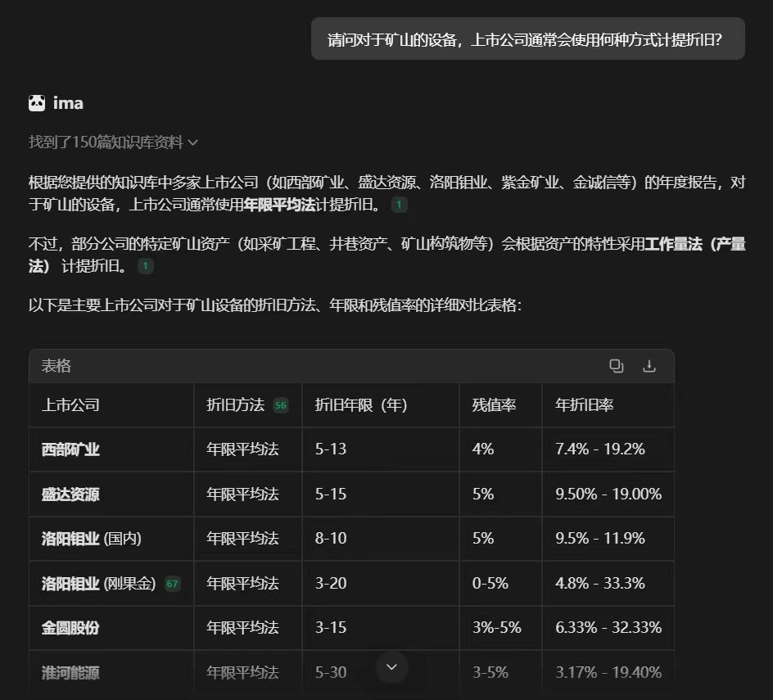Viewport: 773px width, 700px height.
Task: Click the chevron next to 知识库资料
Action: tap(193, 142)
